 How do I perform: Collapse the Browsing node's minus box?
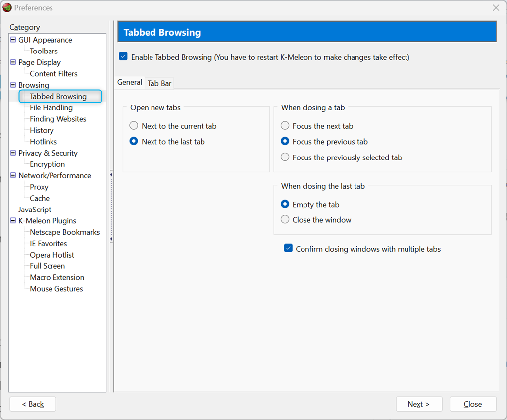(13, 85)
